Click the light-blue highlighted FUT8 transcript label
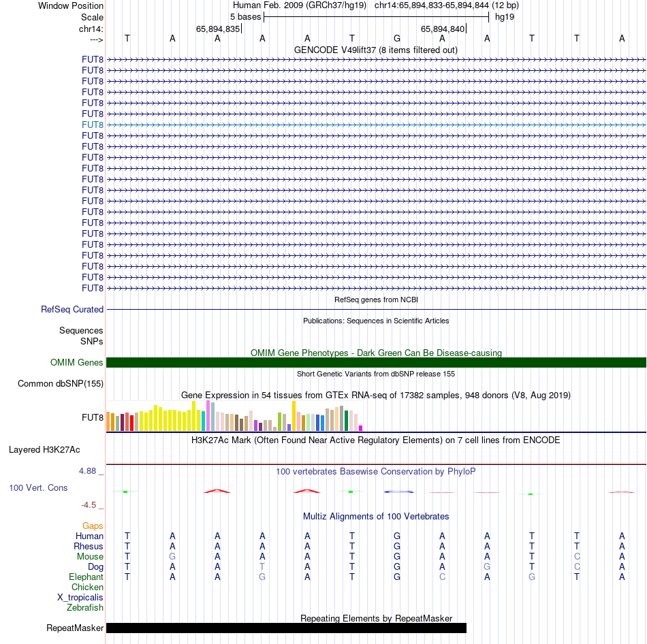The height and width of the screenshot is (644, 647). tap(93, 125)
